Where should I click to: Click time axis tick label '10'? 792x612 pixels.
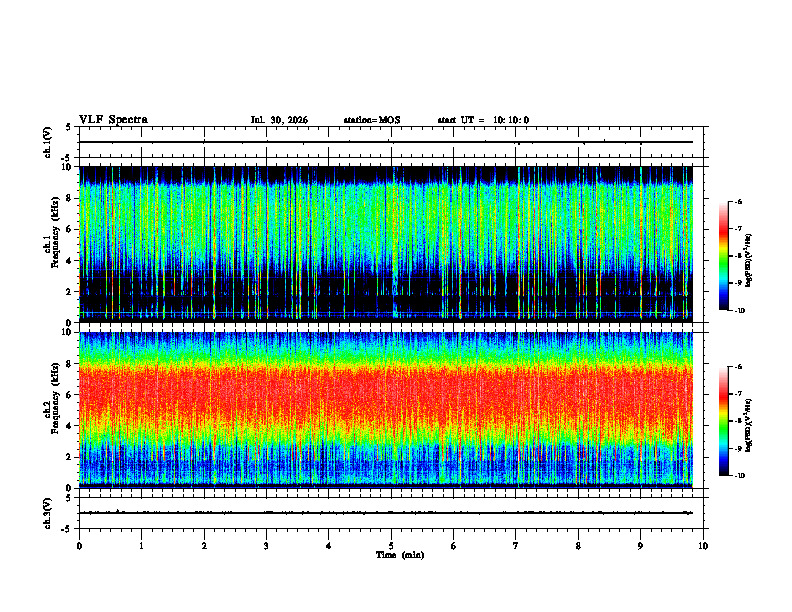pyautogui.click(x=703, y=546)
